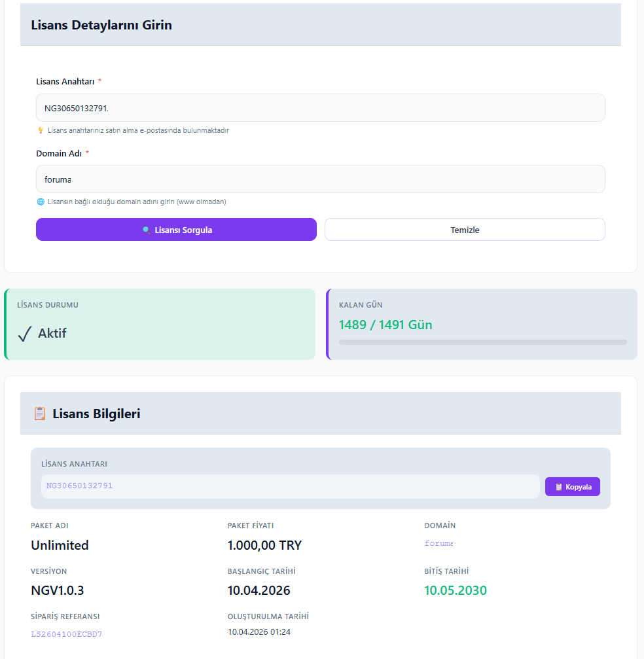Click the Domain Adı field label
Image resolution: width=644 pixels, height=659 pixels.
pos(59,153)
